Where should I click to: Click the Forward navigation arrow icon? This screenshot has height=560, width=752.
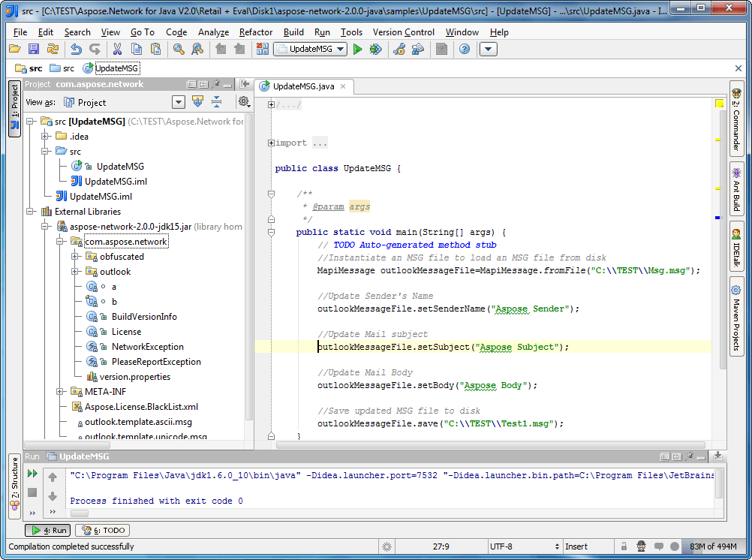point(239,49)
